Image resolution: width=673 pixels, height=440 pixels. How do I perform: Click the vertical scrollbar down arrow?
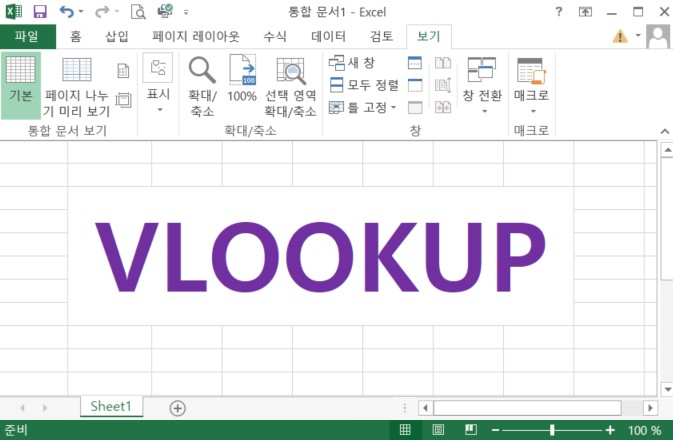coord(667,389)
